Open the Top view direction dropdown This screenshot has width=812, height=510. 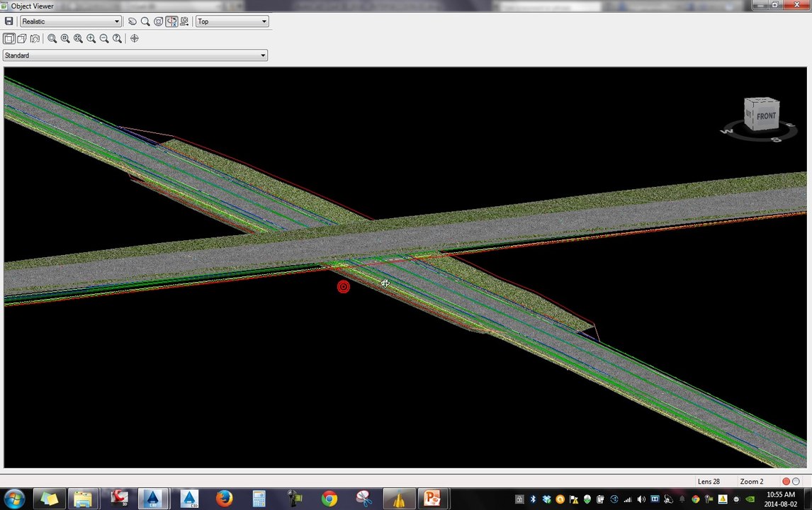232,21
